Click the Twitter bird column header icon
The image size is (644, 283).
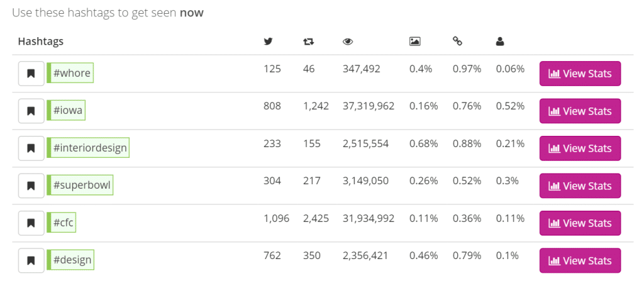[268, 41]
